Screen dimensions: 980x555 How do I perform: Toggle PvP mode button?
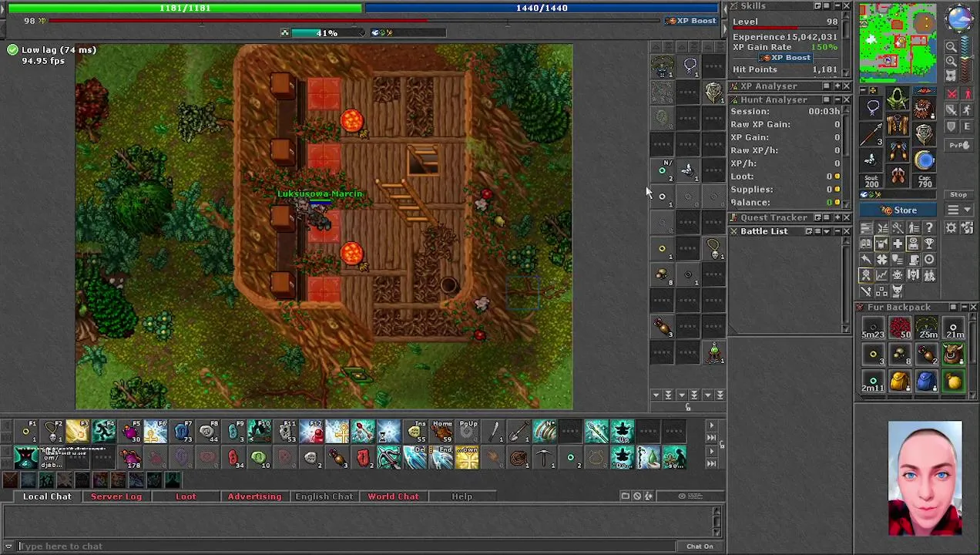pyautogui.click(x=958, y=144)
